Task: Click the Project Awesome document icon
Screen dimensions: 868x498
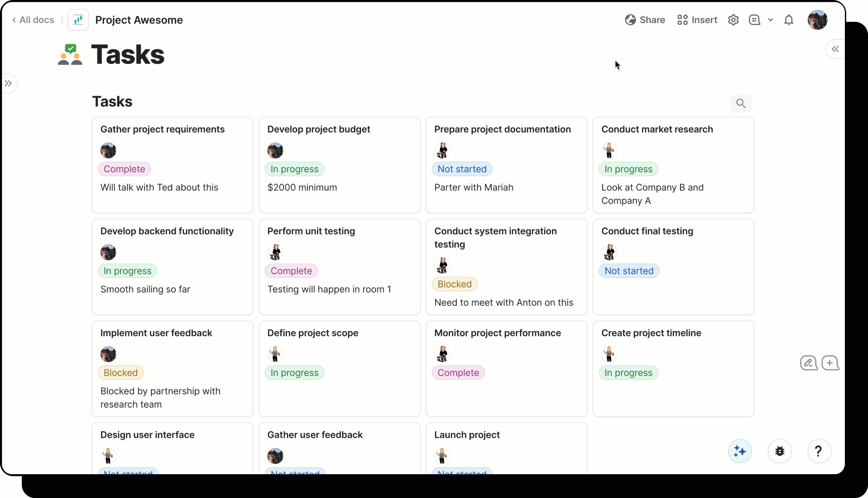Action: click(x=78, y=20)
